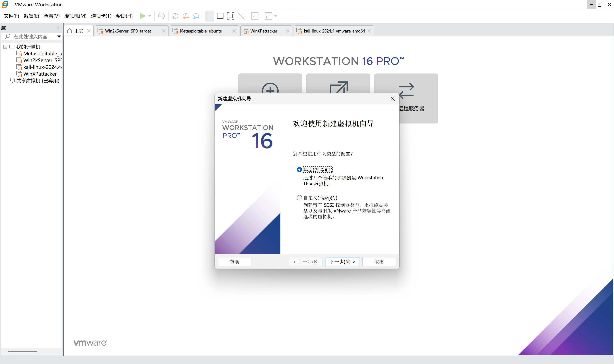Open the stretch guest dropdown arrow

pos(276,16)
